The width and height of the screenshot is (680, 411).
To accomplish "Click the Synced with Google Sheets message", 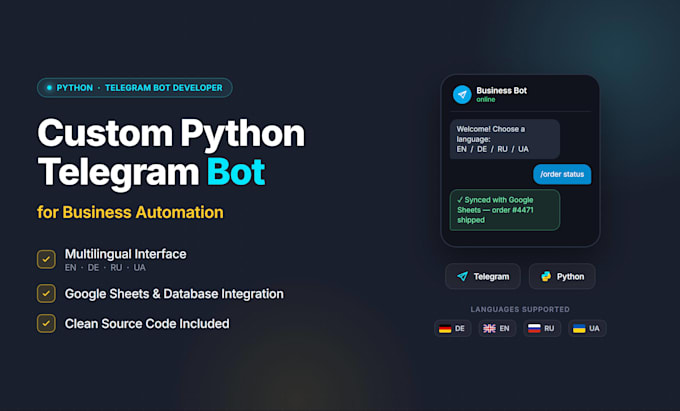I will point(505,210).
